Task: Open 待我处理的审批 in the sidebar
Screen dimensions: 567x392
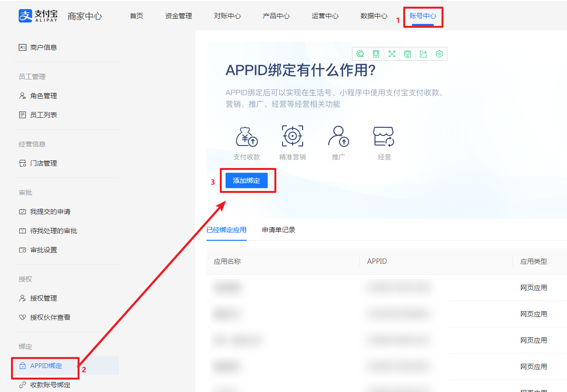Action: (48, 231)
